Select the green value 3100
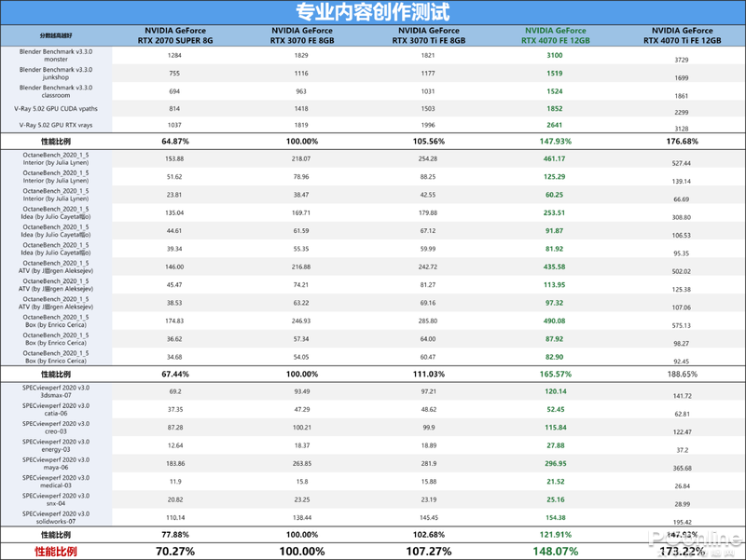Image resolution: width=746 pixels, height=560 pixels. pyautogui.click(x=555, y=56)
